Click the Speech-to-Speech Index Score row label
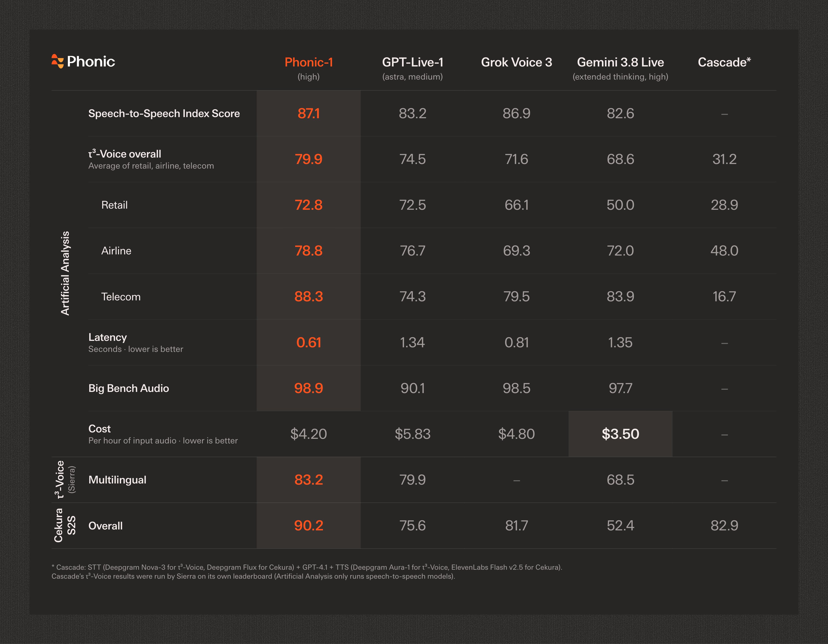Image resolution: width=828 pixels, height=644 pixels. pos(164,113)
